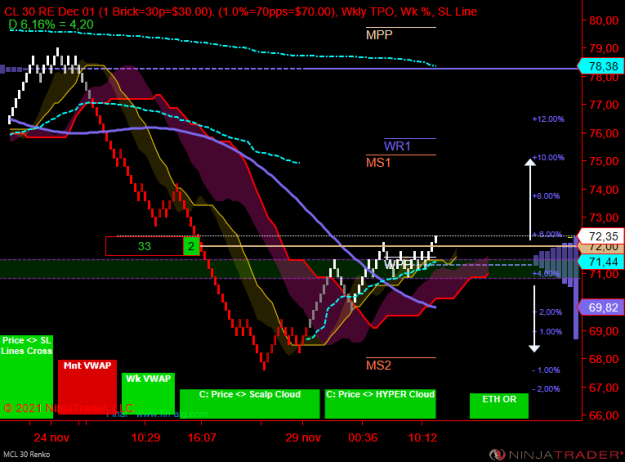This screenshot has width=625, height=462.
Task: Click the ETH OR green box
Action: pos(499,406)
